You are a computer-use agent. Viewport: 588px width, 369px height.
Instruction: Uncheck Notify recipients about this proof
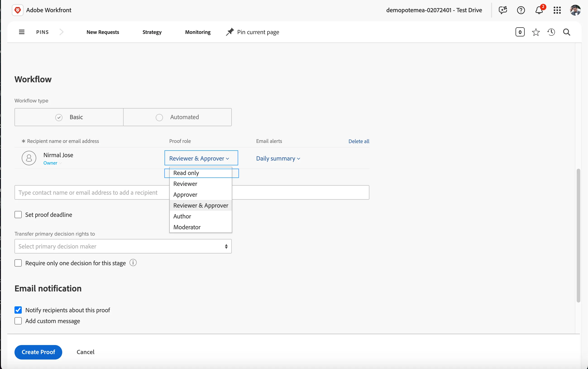pyautogui.click(x=18, y=310)
